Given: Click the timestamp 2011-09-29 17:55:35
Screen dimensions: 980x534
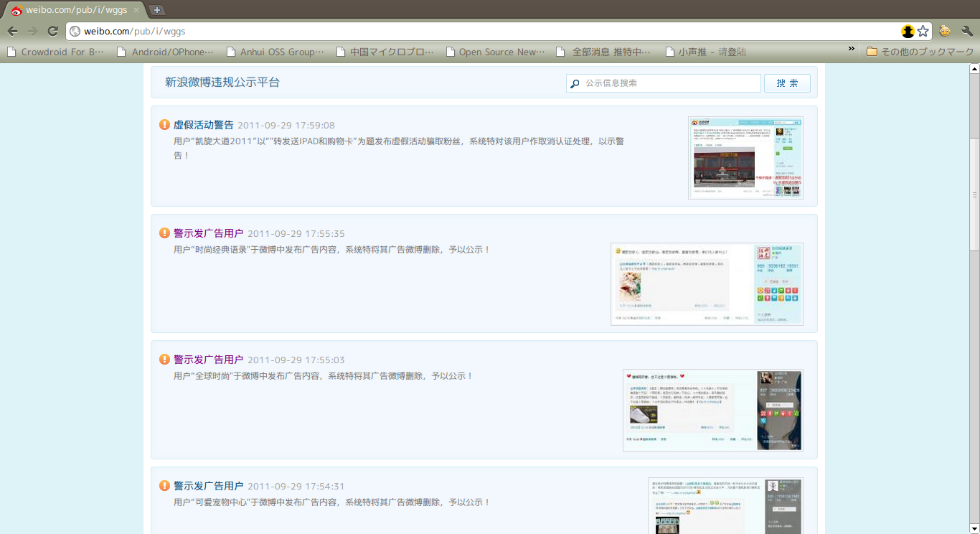Looking at the screenshot, I should tap(296, 234).
